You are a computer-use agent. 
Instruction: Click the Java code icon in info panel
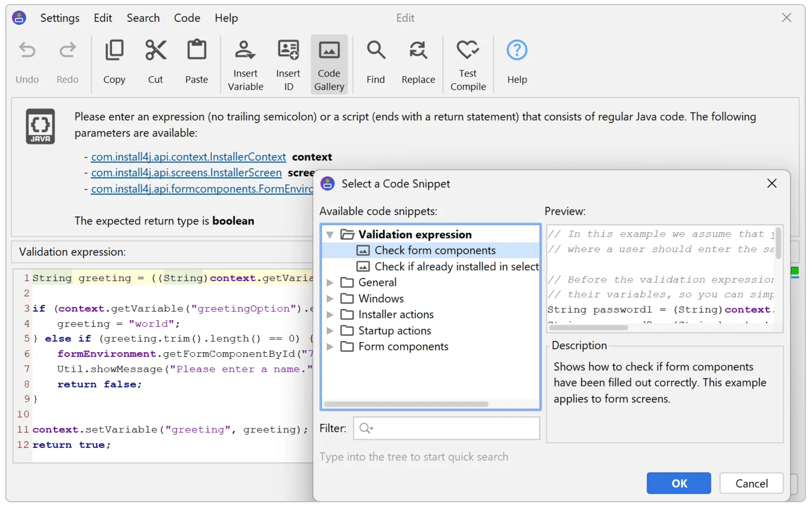(x=40, y=126)
